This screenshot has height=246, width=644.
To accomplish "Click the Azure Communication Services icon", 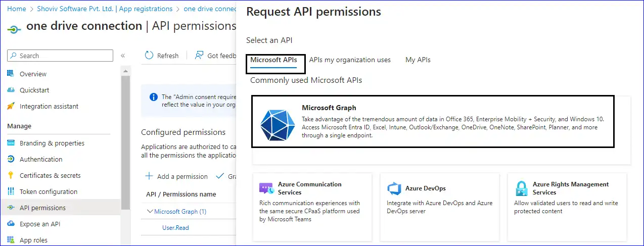I will coord(266,189).
